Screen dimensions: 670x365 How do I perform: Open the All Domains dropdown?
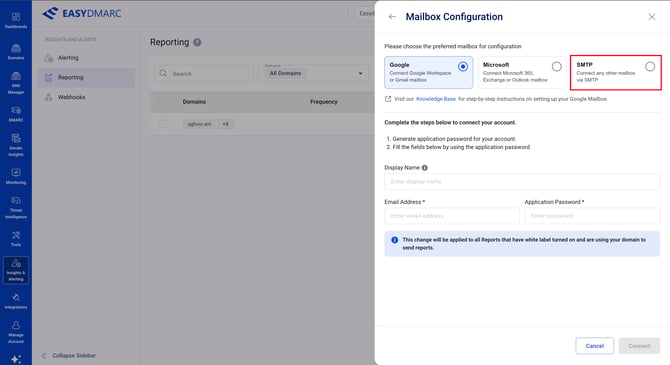click(314, 74)
